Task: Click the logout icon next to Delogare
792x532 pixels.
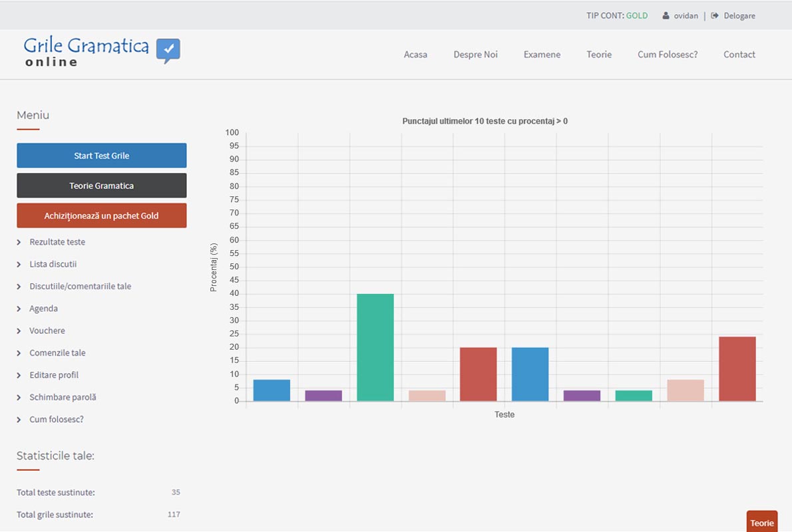Action: pyautogui.click(x=715, y=16)
